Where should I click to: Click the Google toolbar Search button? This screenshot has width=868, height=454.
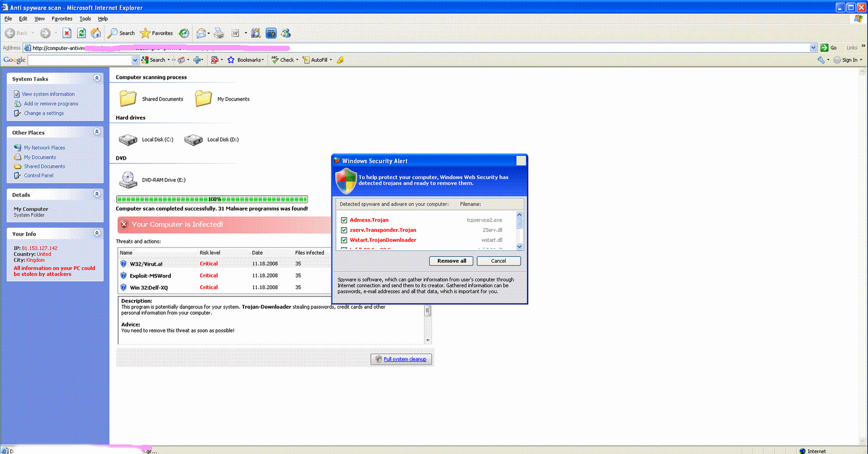click(154, 60)
